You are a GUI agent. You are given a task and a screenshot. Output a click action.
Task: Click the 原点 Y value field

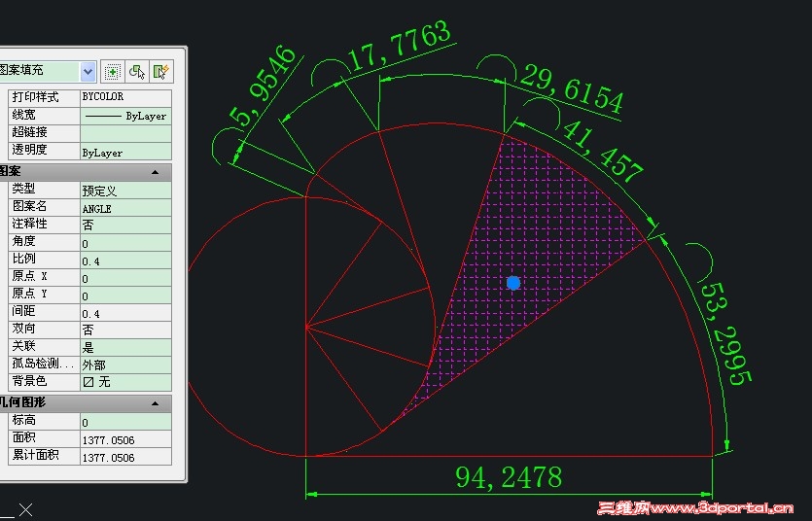125,295
